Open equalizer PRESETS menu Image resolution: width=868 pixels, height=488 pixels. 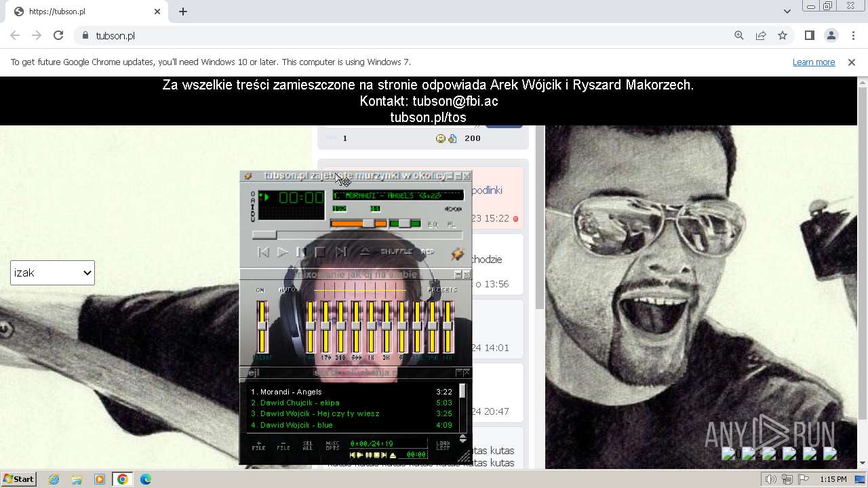tap(442, 290)
